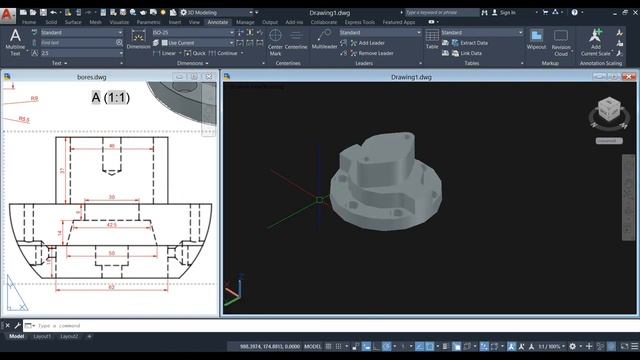
Task: Toggle polar tracking in status bar
Action: pos(387,346)
